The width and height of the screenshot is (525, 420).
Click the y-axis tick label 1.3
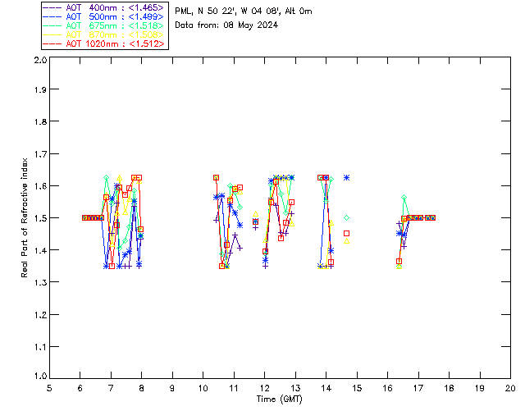(40, 282)
